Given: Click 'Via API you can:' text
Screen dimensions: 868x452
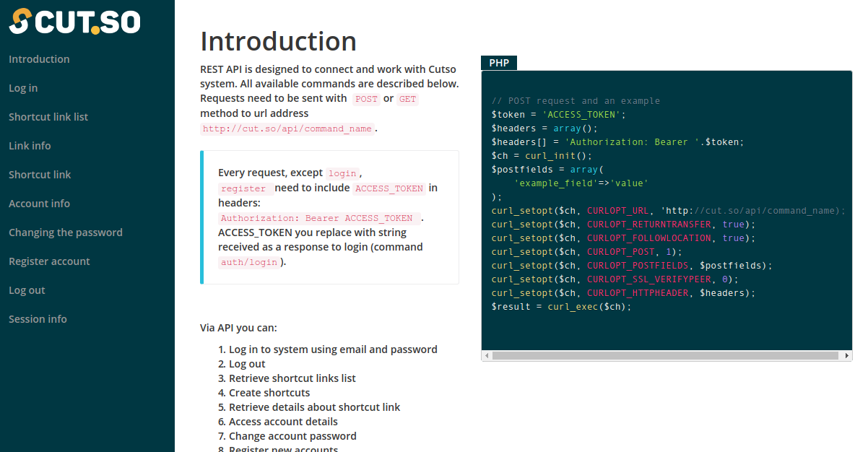Looking at the screenshot, I should tap(238, 328).
